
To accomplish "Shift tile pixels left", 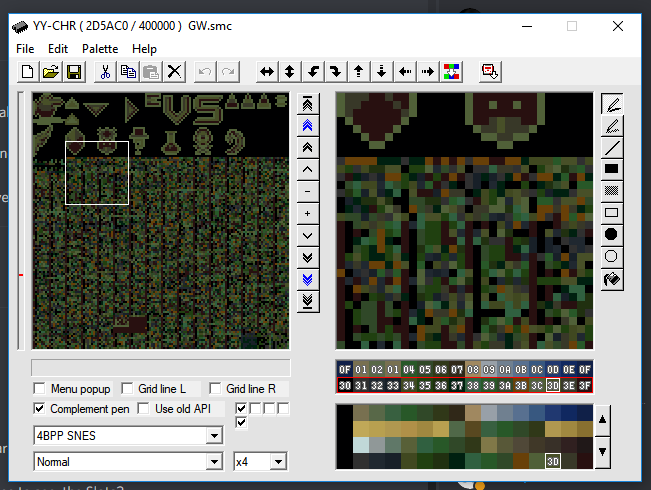I will click(x=405, y=72).
